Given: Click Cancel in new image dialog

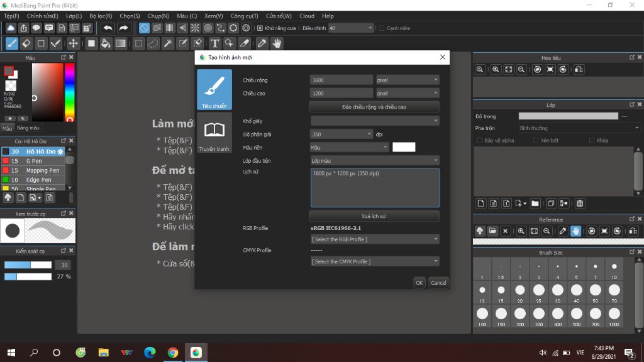Looking at the screenshot, I should (x=438, y=282).
